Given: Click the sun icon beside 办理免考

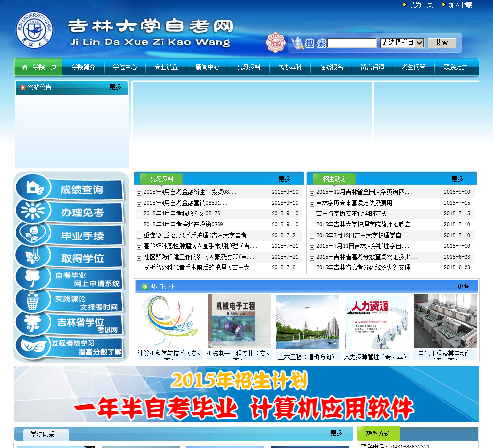Looking at the screenshot, I should [x=33, y=210].
